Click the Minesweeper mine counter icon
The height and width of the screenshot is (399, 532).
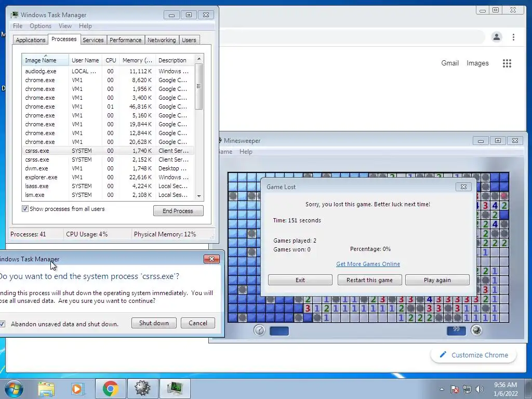click(x=476, y=330)
